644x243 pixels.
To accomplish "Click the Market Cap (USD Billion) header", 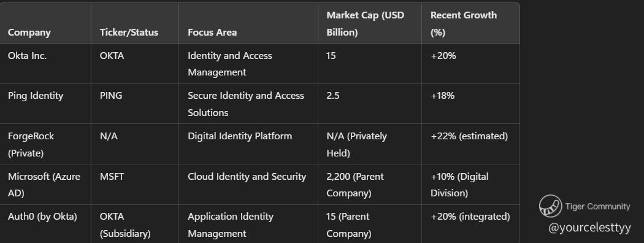I will 366,24.
